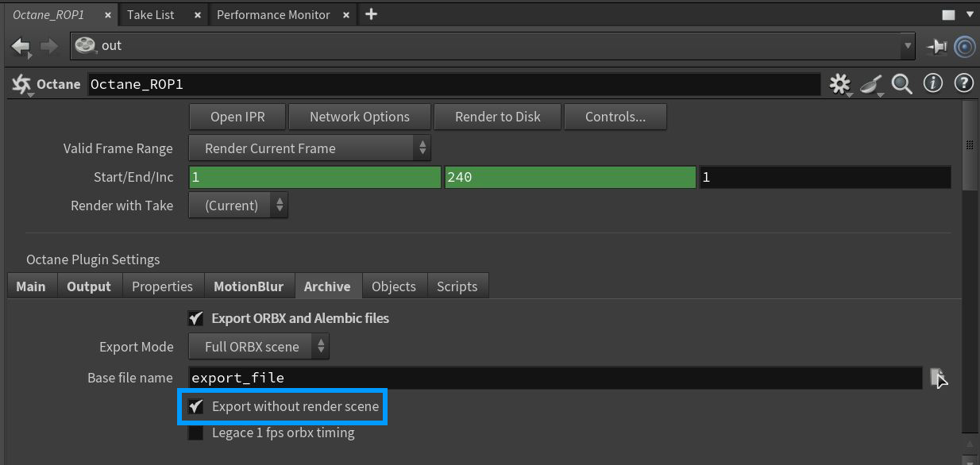Click the file browser icon beside Base file name
980x465 pixels.
point(938,377)
